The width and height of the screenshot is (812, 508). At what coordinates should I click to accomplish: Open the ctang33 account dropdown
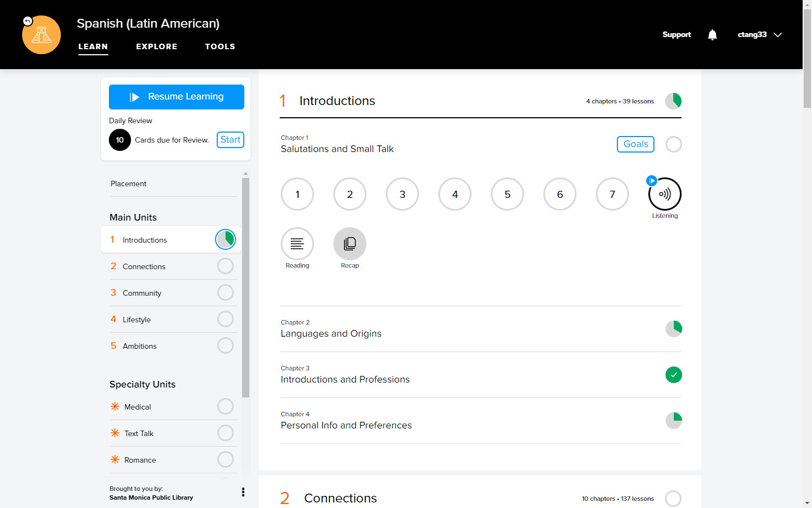click(x=759, y=35)
